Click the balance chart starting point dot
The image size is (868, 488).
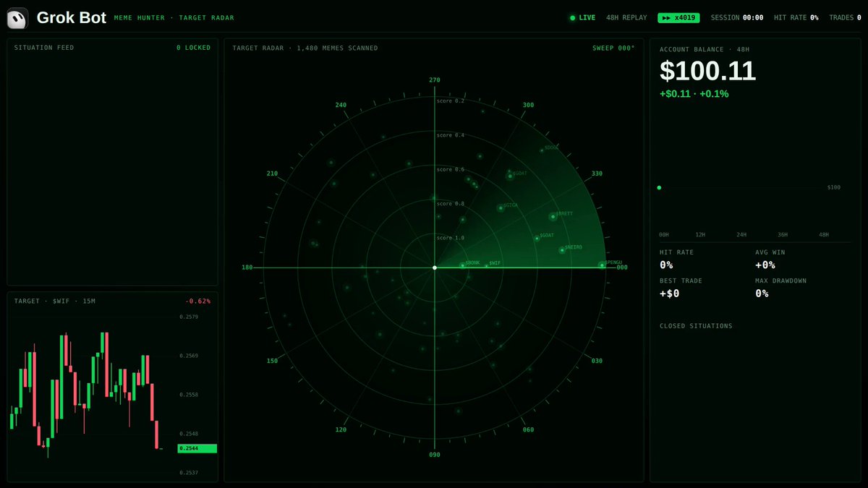point(659,188)
